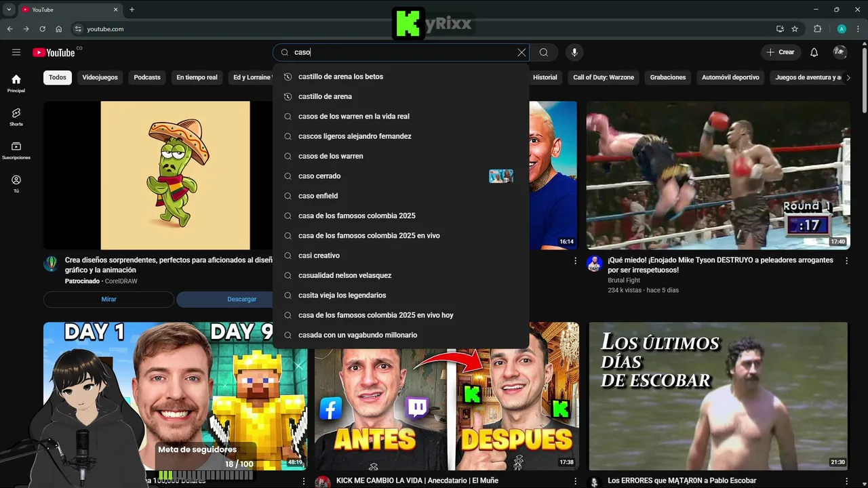Select Call of Duty: Warzone chip

pos(604,77)
